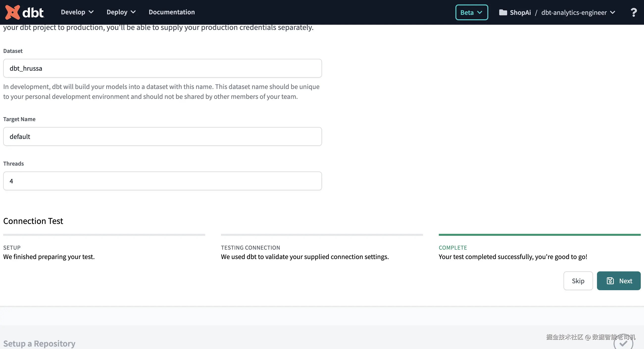Click the TESTING CONNECTION label

(x=250, y=248)
